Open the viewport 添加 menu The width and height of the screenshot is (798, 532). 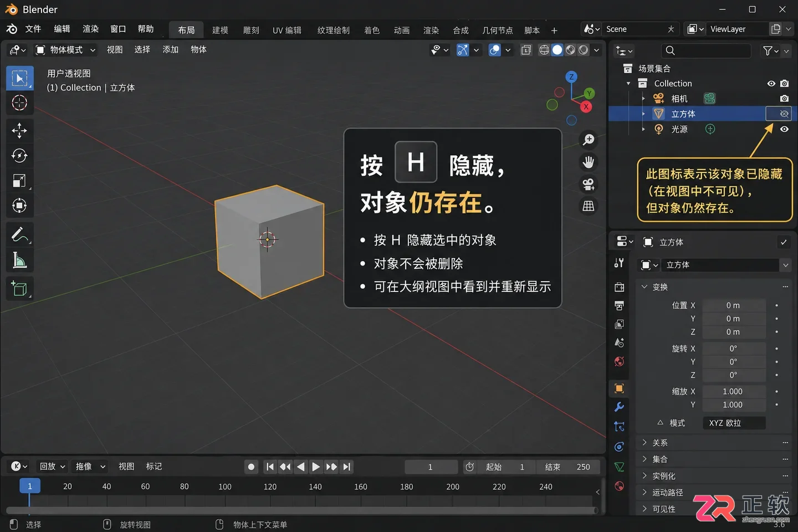(171, 50)
